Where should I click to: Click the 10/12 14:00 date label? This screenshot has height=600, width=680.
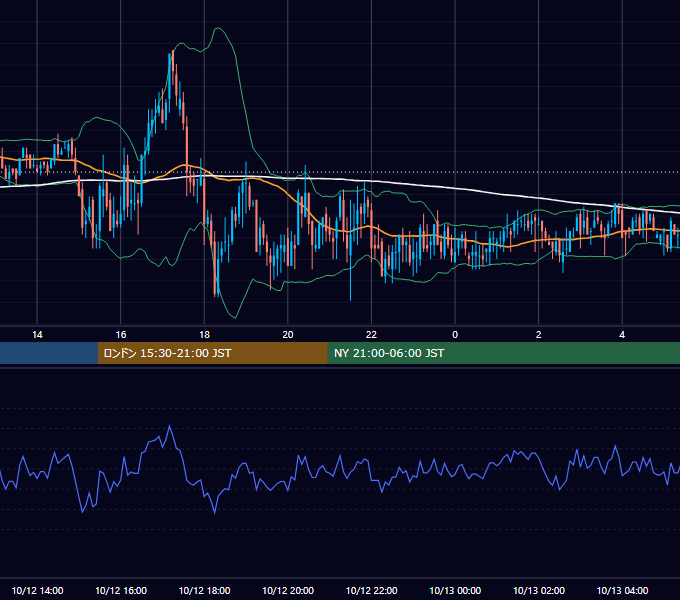[37, 590]
